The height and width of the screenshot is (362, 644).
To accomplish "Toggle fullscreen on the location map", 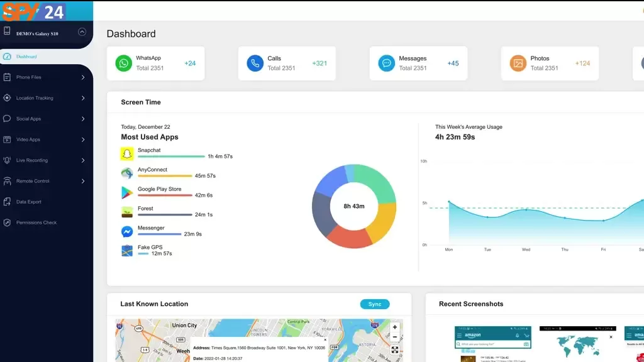I will (395, 349).
